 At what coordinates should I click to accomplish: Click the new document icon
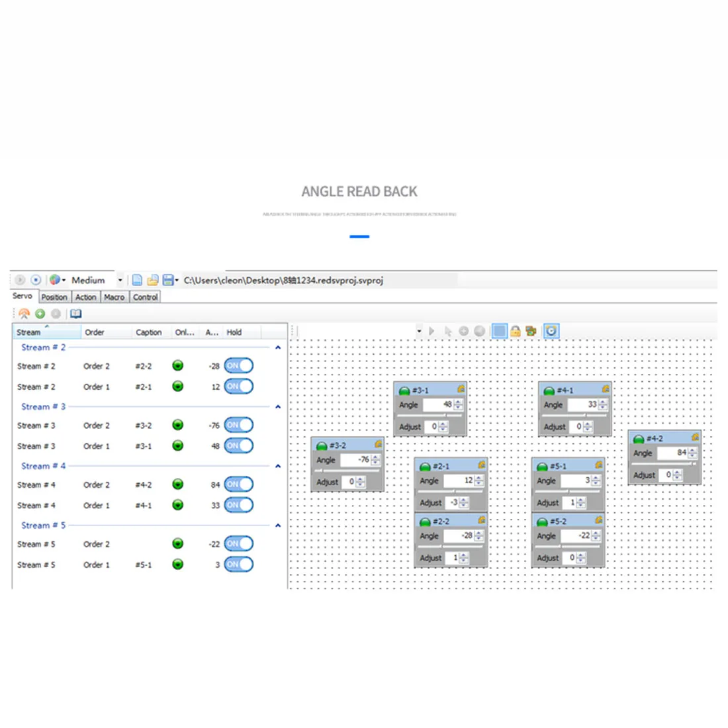point(137,280)
